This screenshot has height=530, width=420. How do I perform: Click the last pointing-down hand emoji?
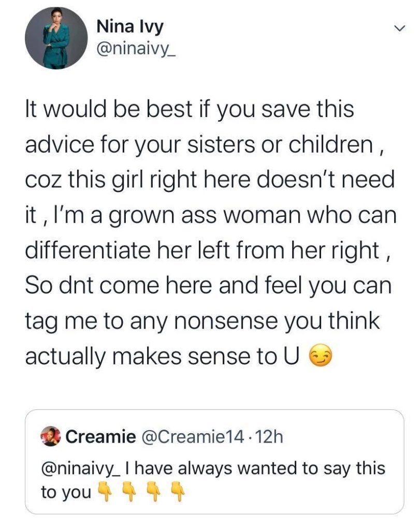click(x=177, y=490)
